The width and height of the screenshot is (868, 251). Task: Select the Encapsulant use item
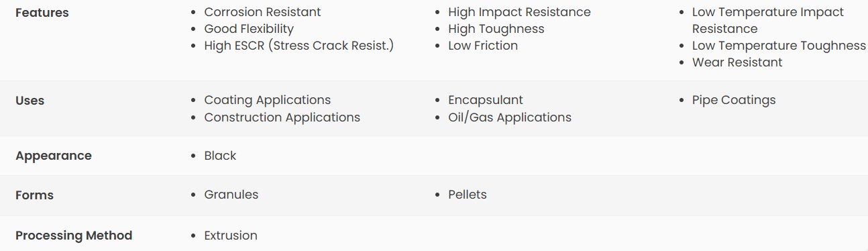pyautogui.click(x=486, y=100)
